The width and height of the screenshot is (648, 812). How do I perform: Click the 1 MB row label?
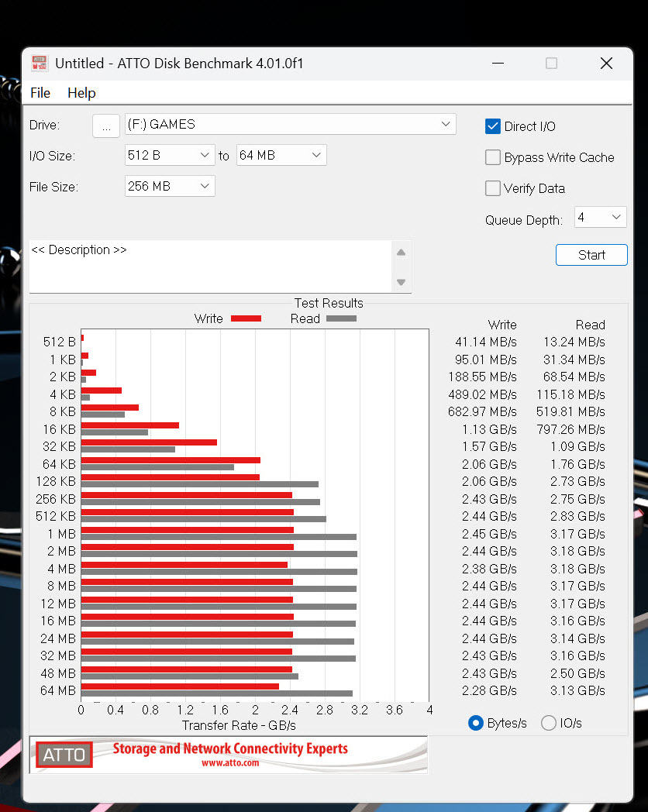pos(62,534)
